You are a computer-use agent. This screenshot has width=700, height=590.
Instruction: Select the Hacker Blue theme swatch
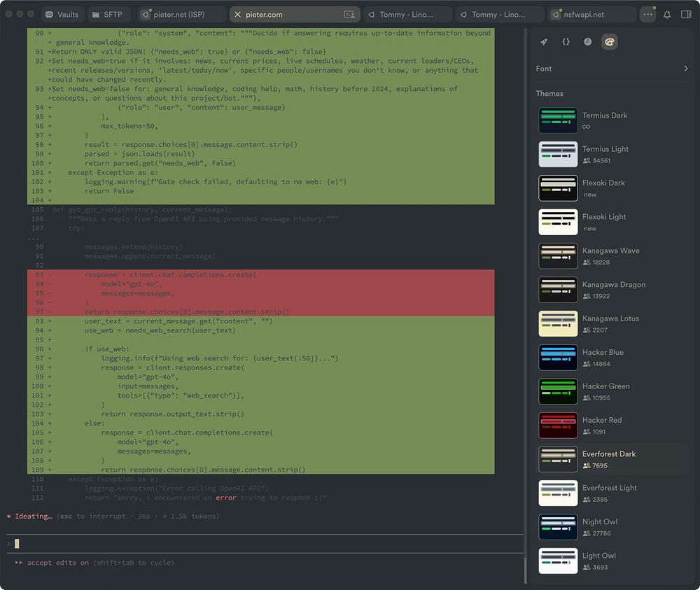[558, 358]
